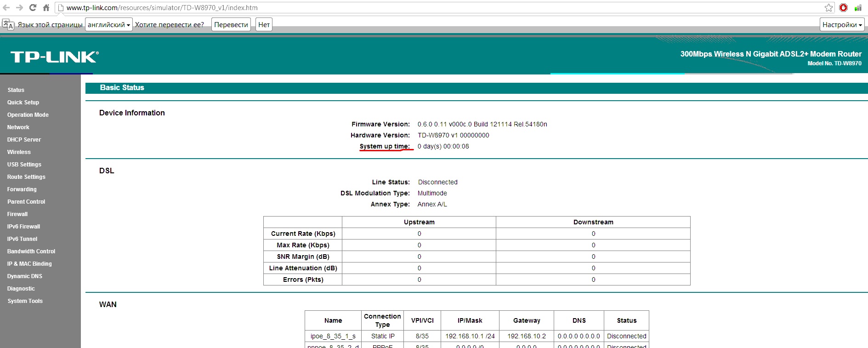Click the firmware version value text

[482, 124]
